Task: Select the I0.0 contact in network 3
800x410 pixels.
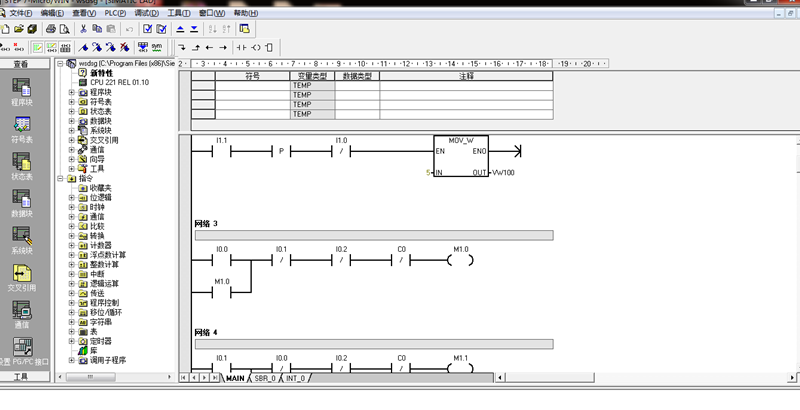Action: 221,260
